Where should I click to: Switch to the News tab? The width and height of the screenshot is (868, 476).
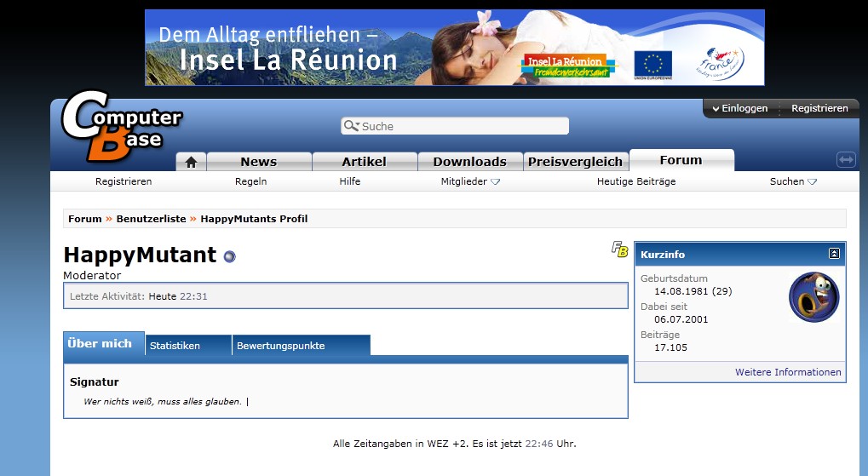pos(258,162)
